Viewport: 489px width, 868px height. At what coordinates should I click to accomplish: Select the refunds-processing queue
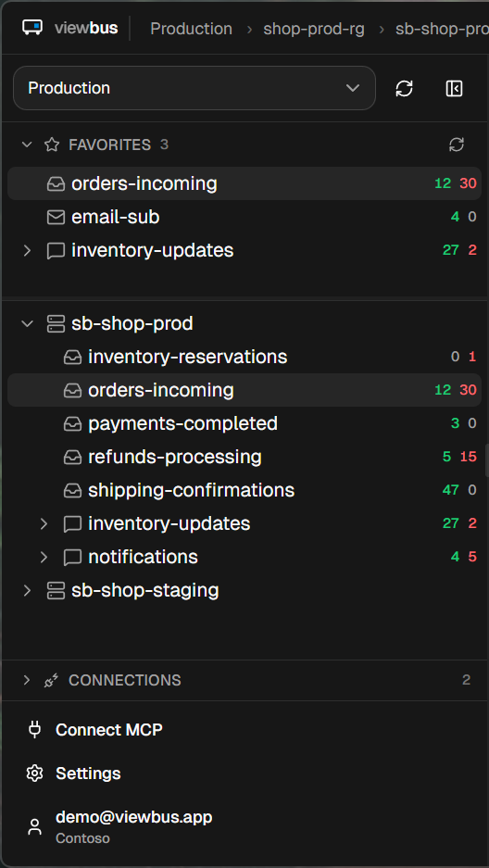tap(244, 457)
